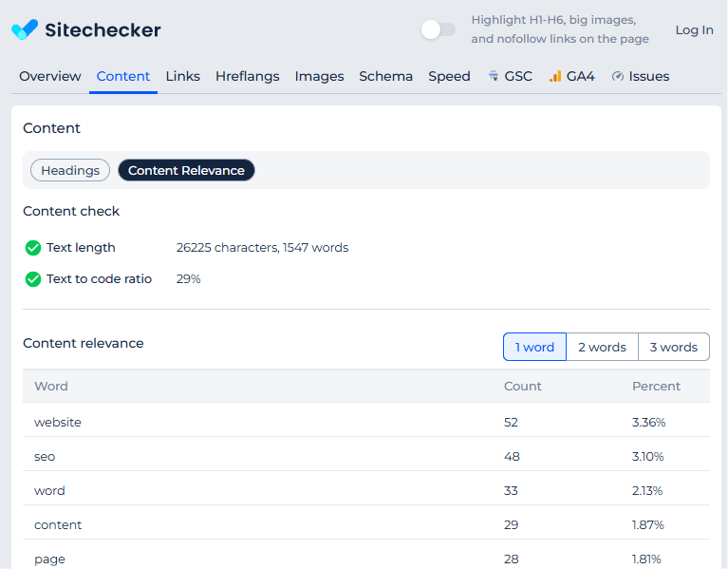Click the count value 48

pyautogui.click(x=512, y=457)
